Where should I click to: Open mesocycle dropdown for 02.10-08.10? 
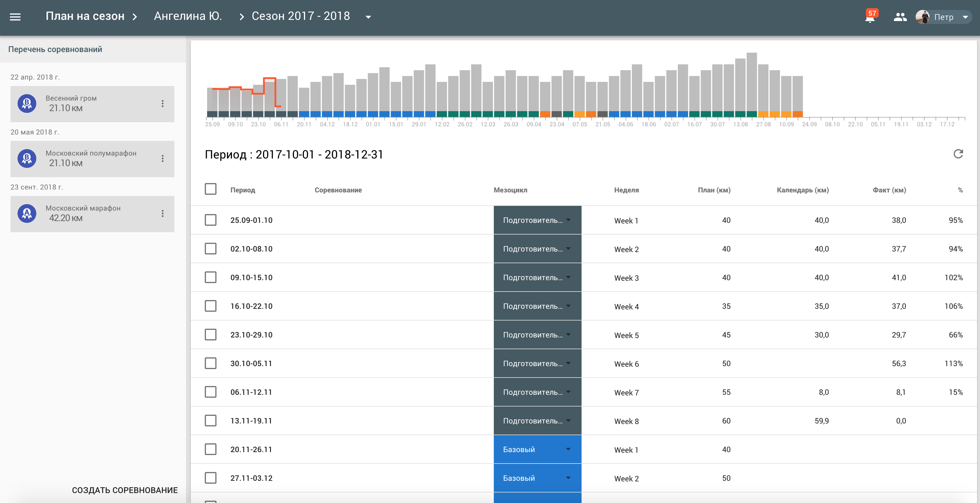[x=537, y=249]
